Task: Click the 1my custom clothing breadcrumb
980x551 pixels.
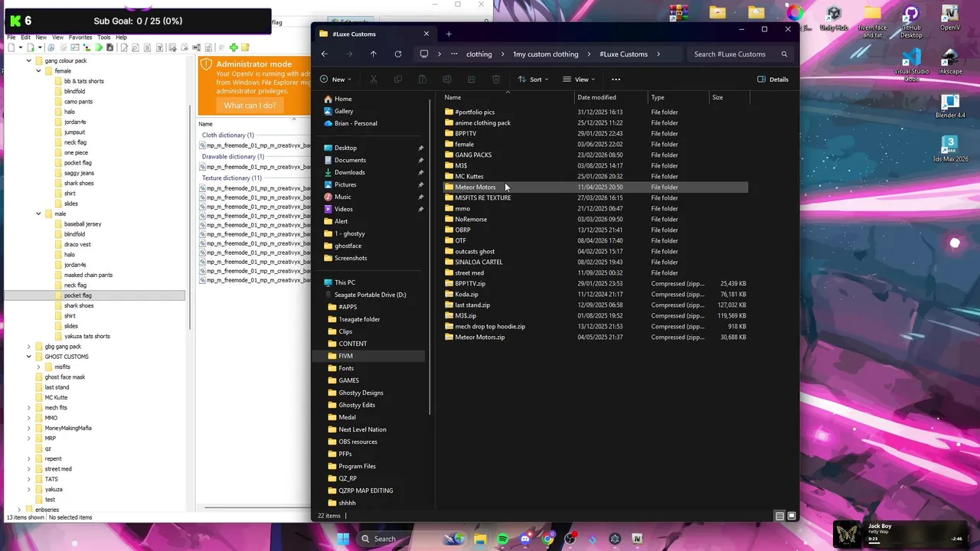Action: click(x=545, y=54)
